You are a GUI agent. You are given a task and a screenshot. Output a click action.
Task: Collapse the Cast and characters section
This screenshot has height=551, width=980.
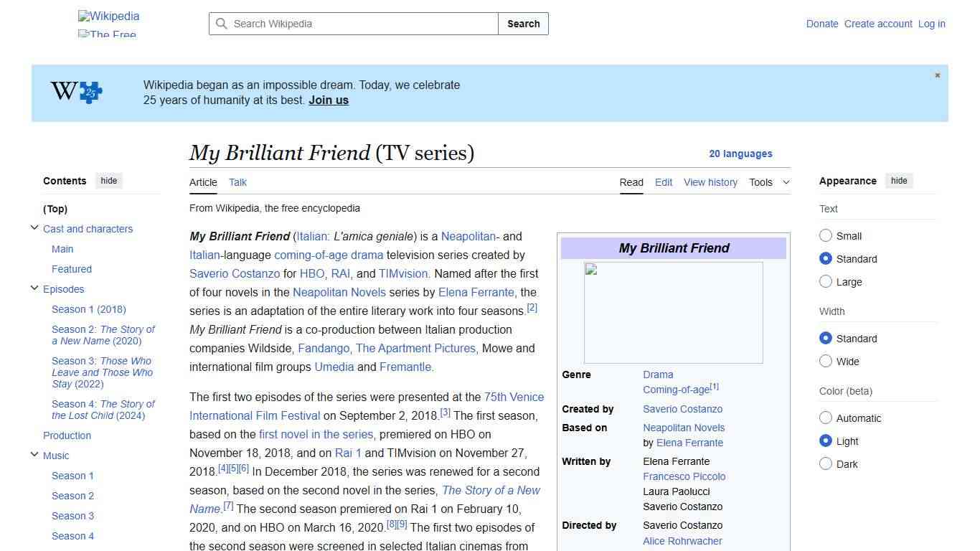click(34, 227)
